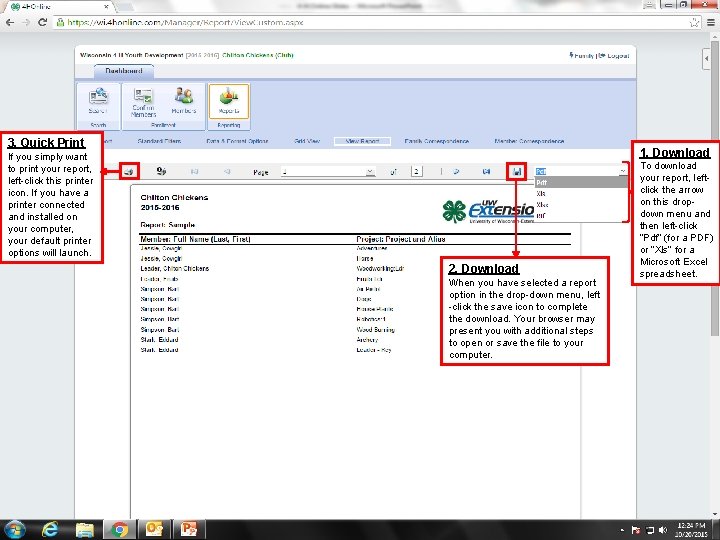Click the Action Center flag tray icon
This screenshot has width=720, height=540.
click(636, 530)
